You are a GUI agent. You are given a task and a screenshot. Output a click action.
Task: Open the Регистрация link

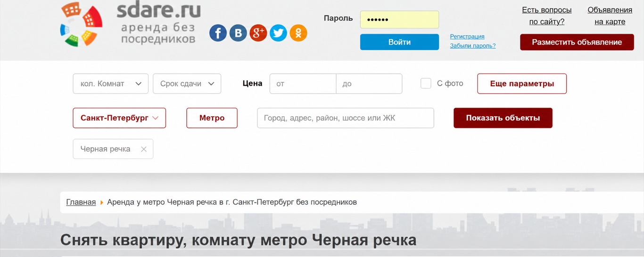point(467,36)
